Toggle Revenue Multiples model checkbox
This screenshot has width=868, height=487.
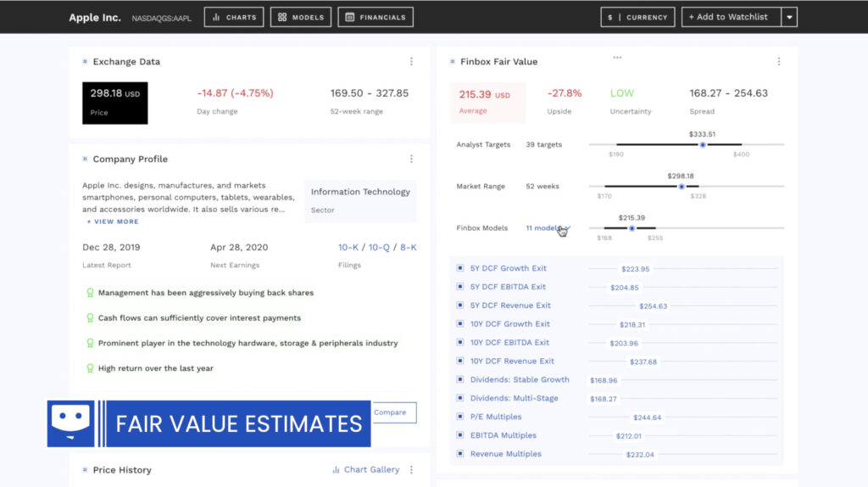(x=460, y=453)
